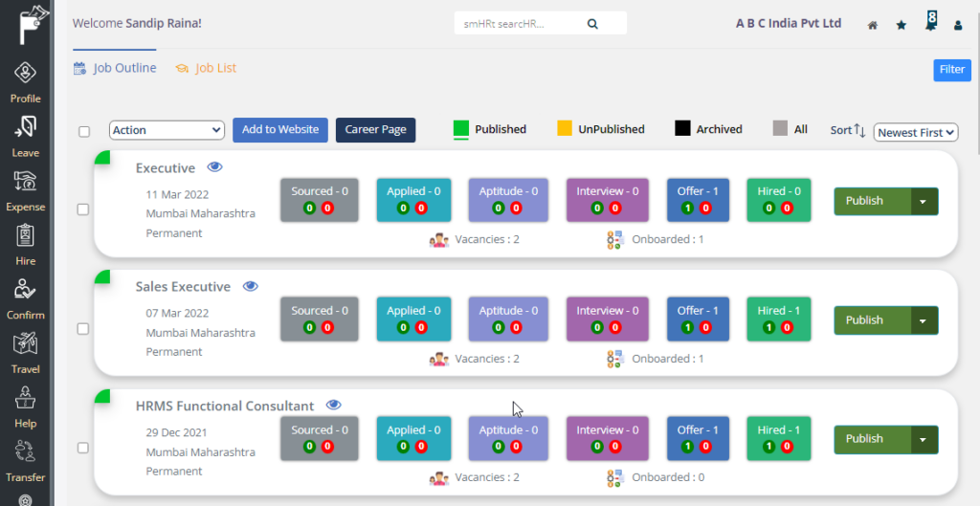
Task: Open the Help module in sidebar
Action: (x=25, y=407)
